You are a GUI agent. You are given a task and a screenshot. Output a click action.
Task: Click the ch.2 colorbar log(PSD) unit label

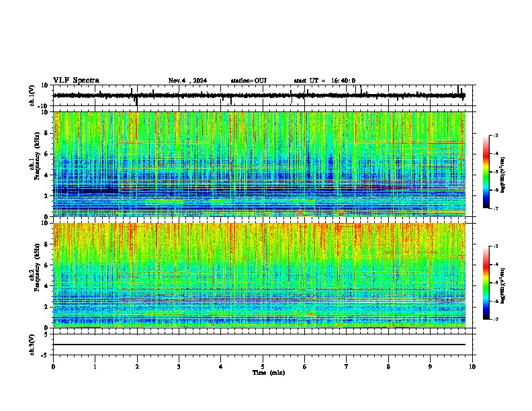coord(503,285)
